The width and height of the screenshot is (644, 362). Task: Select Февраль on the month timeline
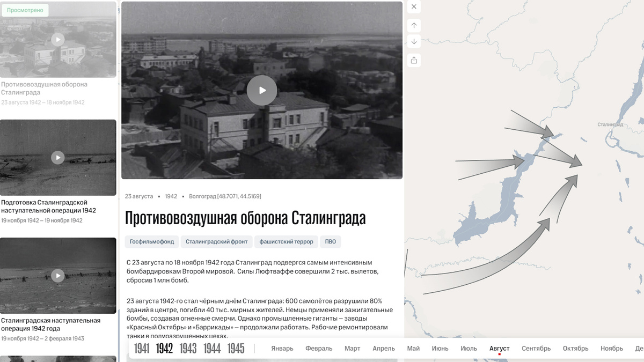(319, 349)
